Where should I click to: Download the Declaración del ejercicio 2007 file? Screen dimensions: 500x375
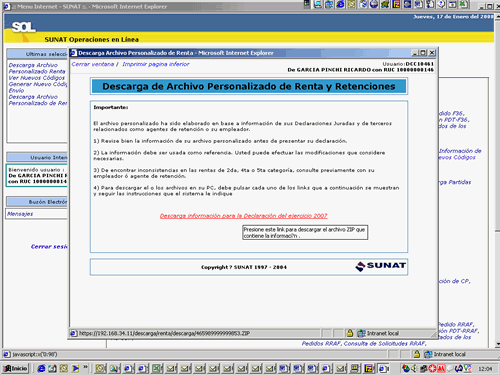[x=243, y=216]
